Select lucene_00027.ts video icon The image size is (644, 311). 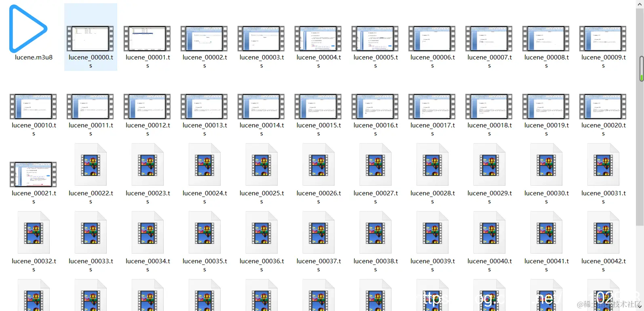[x=375, y=165]
